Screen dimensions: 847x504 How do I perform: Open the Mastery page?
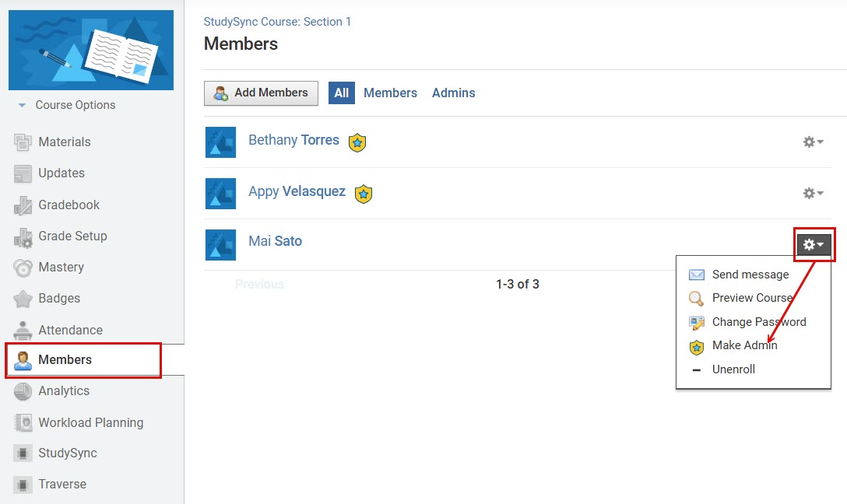pos(61,267)
